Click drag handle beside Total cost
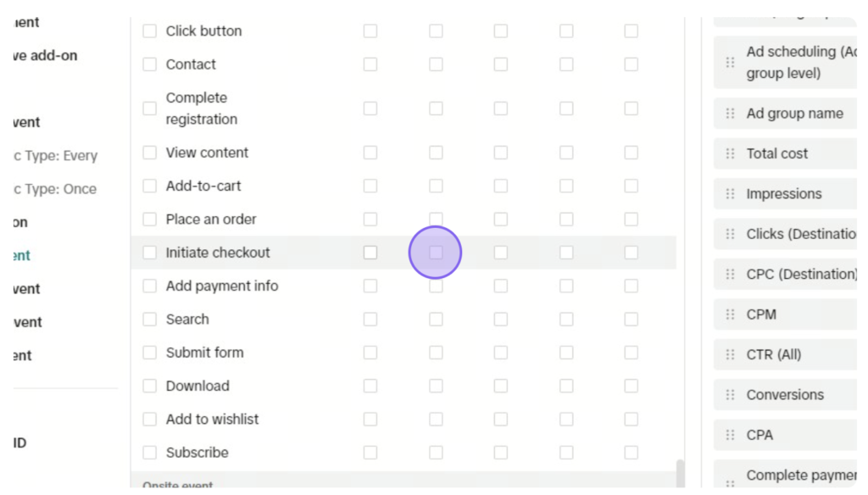Image resolution: width=868 pixels, height=495 pixels. point(730,153)
